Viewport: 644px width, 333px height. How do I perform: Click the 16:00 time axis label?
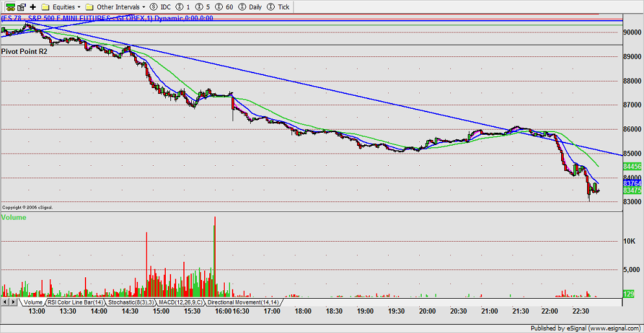(224, 311)
